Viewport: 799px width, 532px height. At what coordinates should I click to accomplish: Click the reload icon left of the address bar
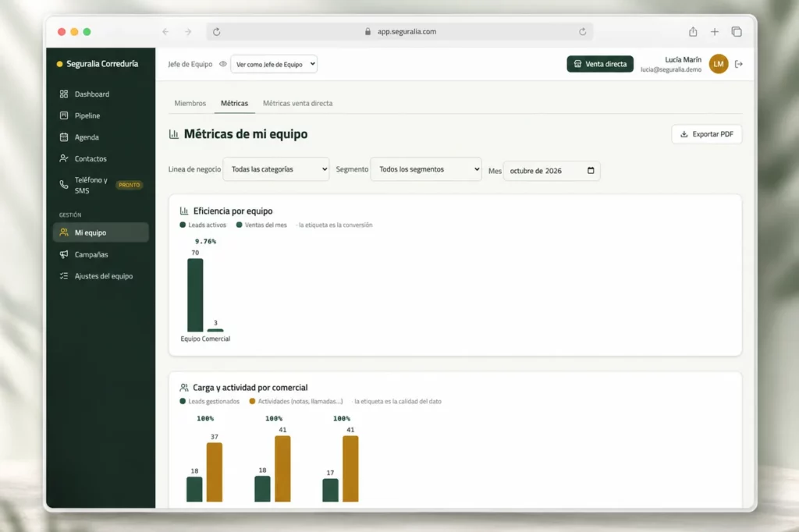[x=217, y=32]
